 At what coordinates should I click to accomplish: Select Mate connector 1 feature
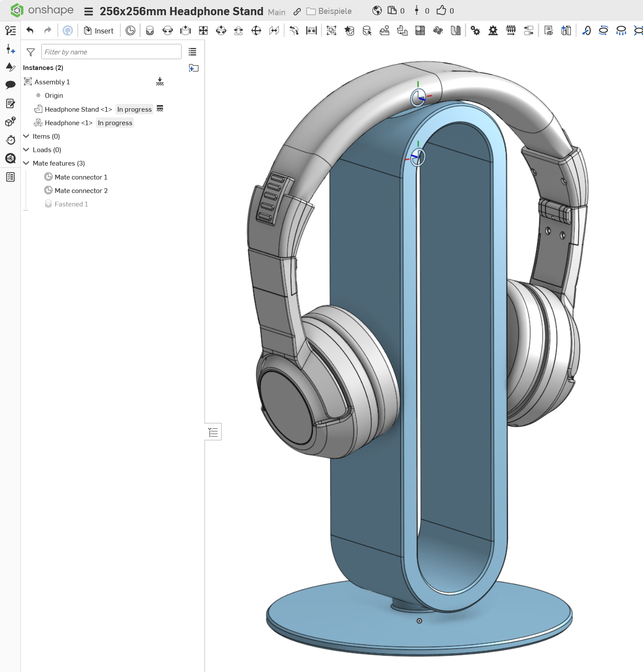pyautogui.click(x=81, y=177)
